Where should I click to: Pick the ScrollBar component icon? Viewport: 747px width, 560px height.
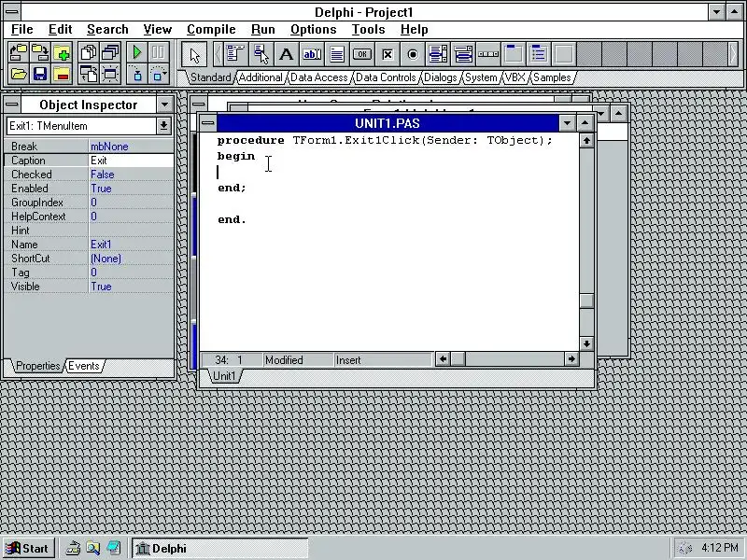(x=488, y=54)
